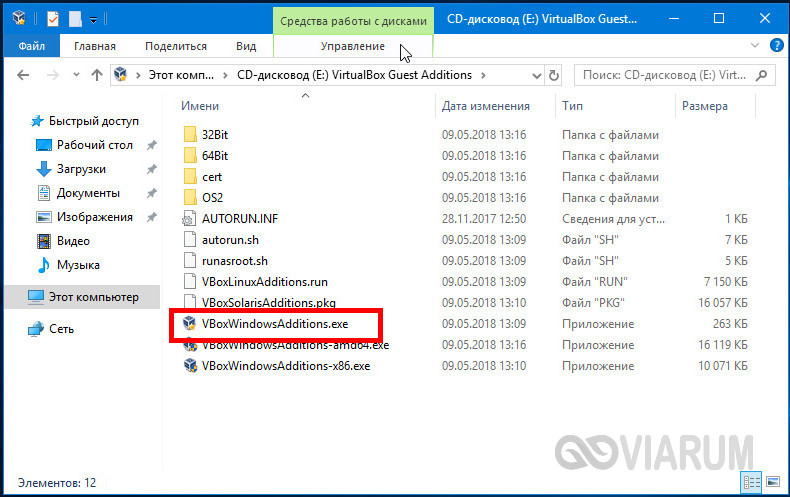Select Быстрый доступ in navigation pane

93,121
